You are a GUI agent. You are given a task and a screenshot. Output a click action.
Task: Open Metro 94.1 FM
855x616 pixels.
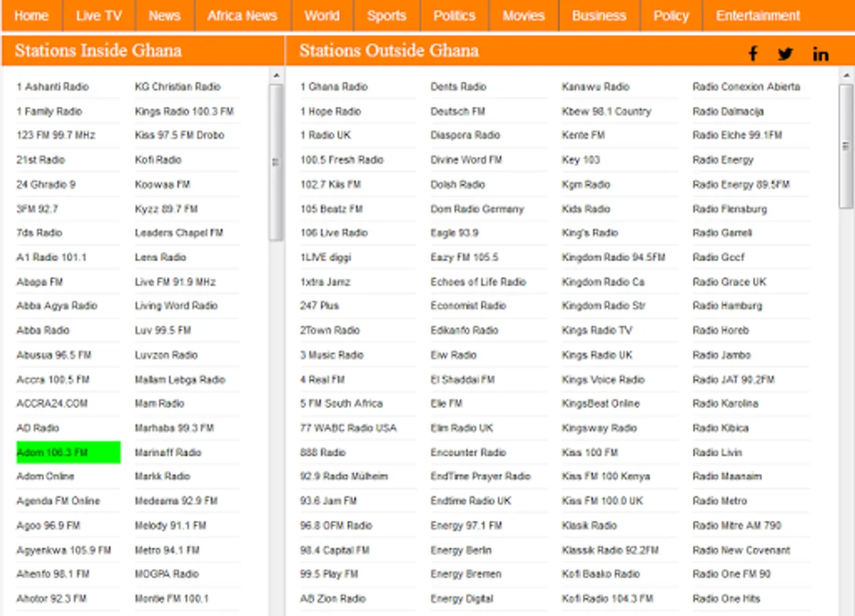(x=167, y=550)
